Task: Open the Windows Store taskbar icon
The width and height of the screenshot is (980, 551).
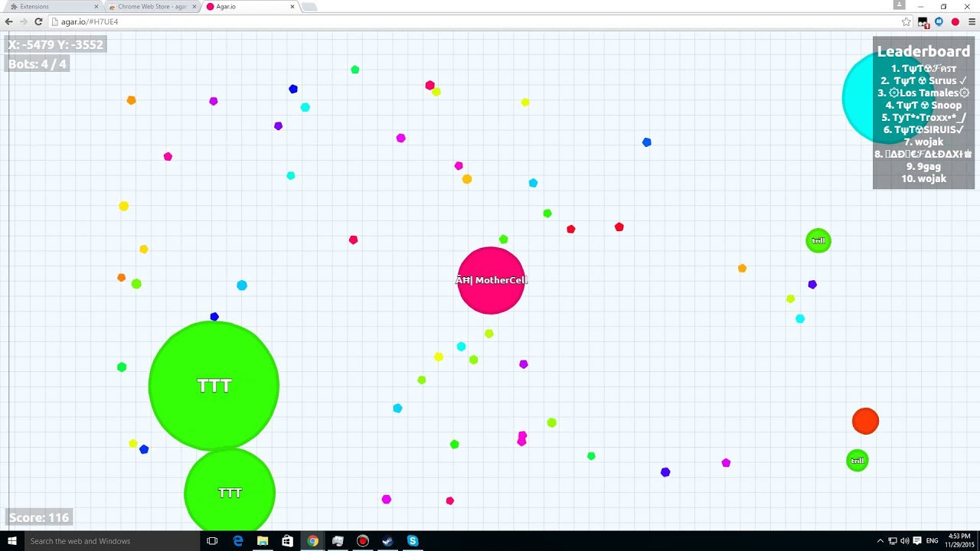Action: (x=287, y=541)
